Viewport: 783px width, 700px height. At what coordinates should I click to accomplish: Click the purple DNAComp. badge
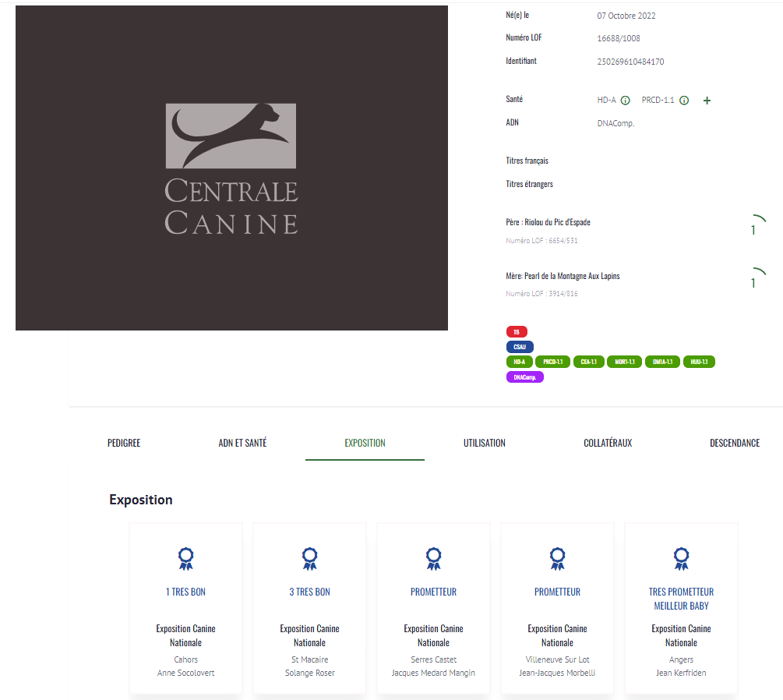point(525,377)
